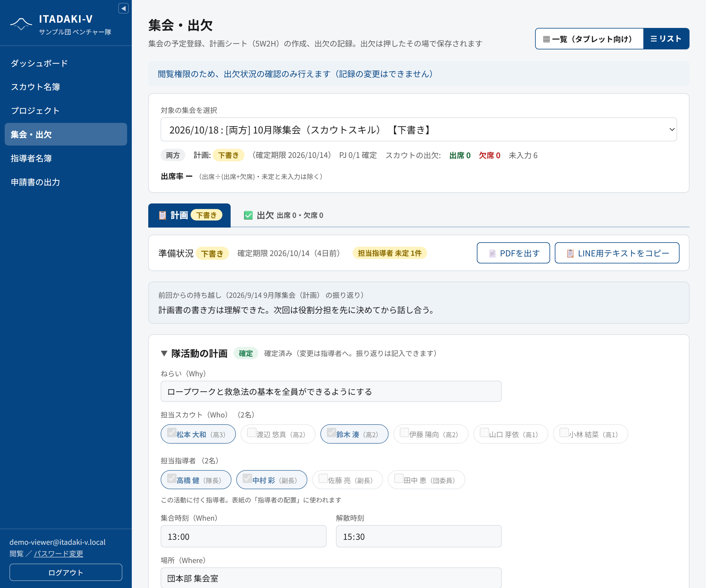
Task: Toggle leader checkbox 高橋 健（隊長）
Action: point(171,478)
